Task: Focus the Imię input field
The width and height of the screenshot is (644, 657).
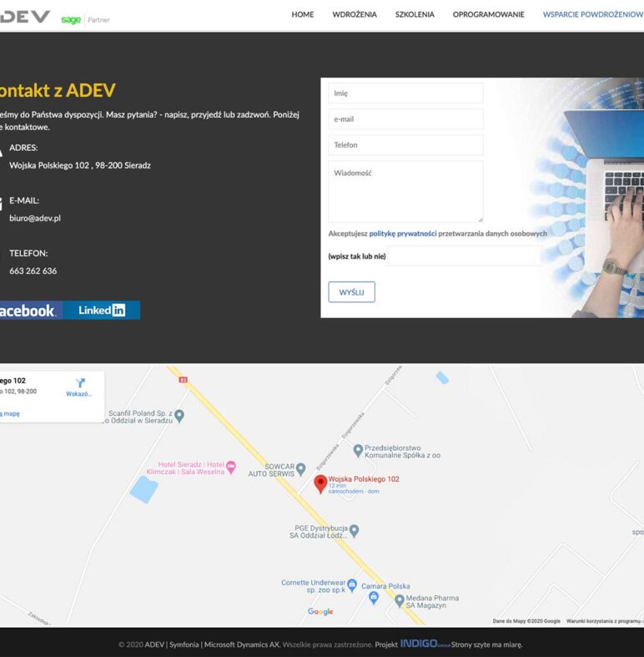Action: click(405, 93)
